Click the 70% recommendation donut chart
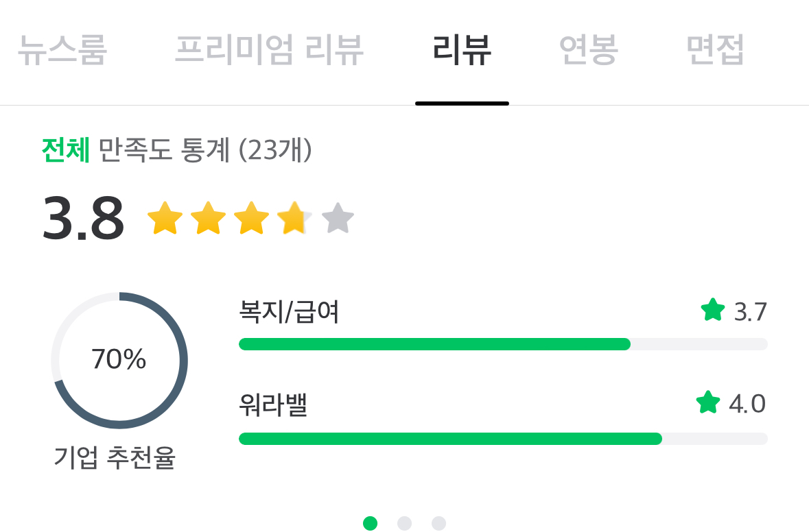Image resolution: width=809 pixels, height=532 pixels. pyautogui.click(x=119, y=360)
